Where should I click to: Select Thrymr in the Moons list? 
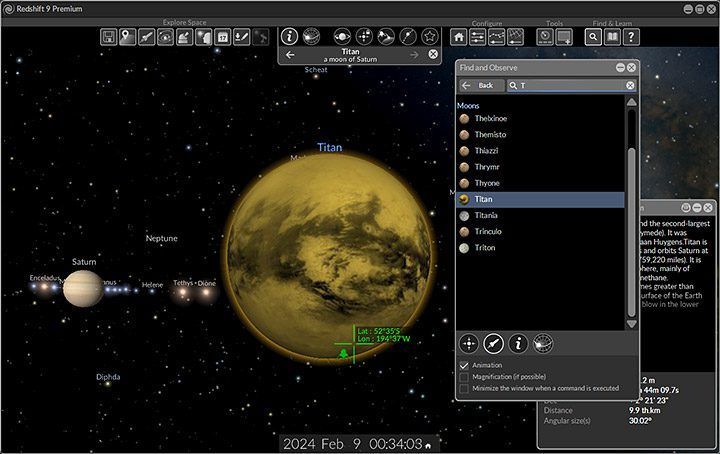pyautogui.click(x=540, y=167)
